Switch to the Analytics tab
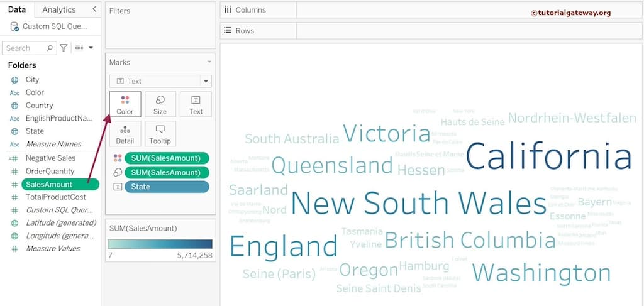 coord(58,9)
